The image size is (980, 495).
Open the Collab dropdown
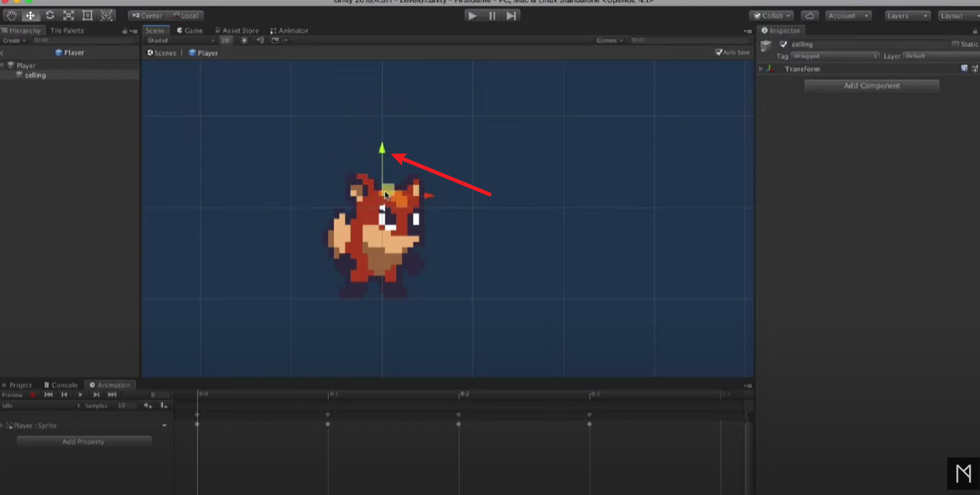pos(772,16)
